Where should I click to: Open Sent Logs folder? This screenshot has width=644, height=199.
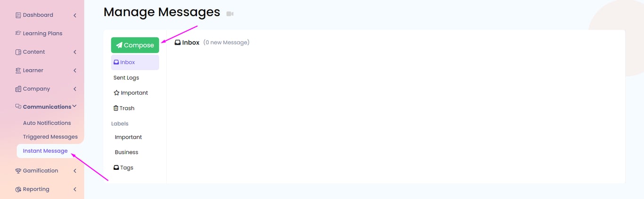tap(126, 78)
